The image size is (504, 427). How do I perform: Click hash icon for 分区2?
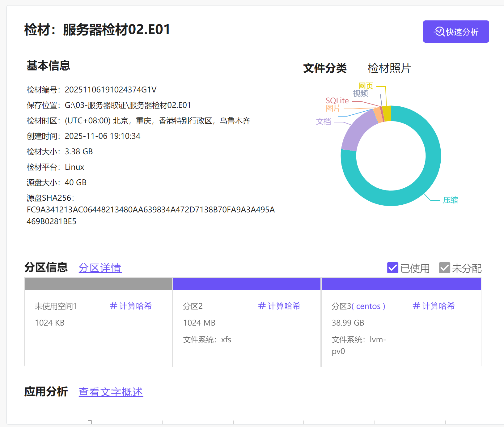pyautogui.click(x=262, y=306)
